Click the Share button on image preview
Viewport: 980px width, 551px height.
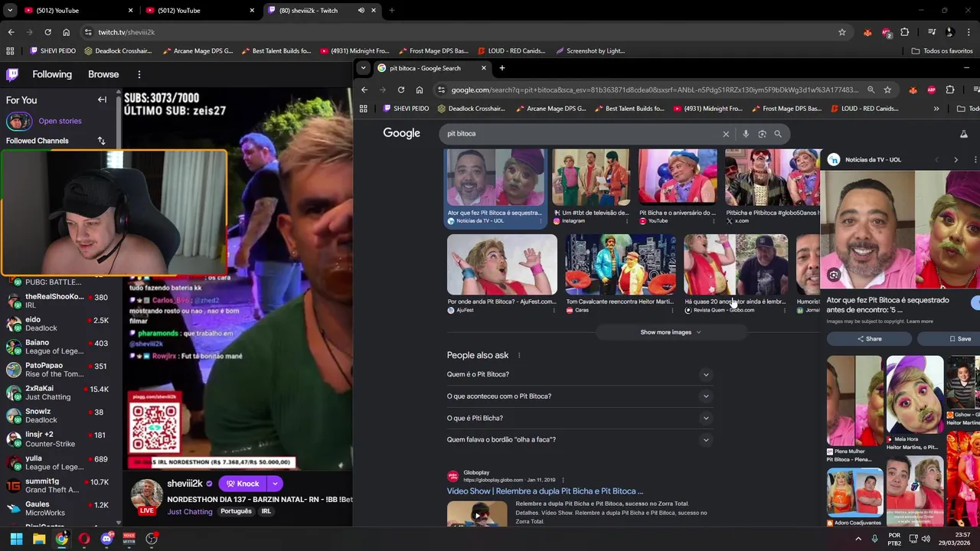coord(869,339)
